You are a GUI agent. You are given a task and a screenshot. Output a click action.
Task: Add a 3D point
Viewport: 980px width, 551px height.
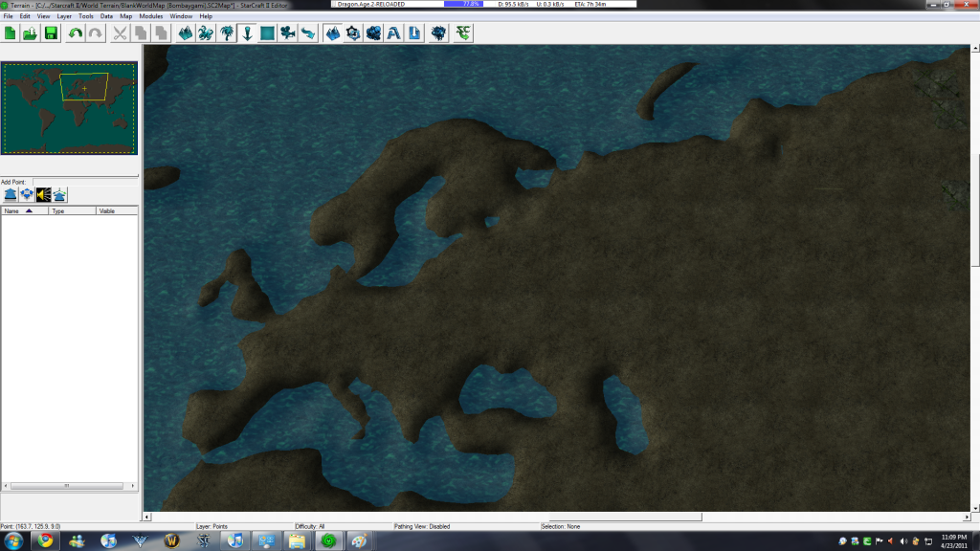59,195
